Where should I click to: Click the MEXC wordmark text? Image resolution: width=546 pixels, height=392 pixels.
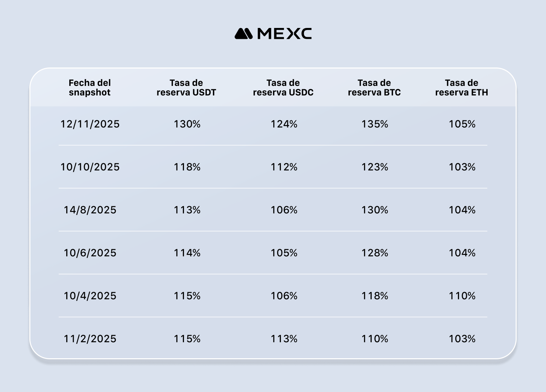point(284,34)
